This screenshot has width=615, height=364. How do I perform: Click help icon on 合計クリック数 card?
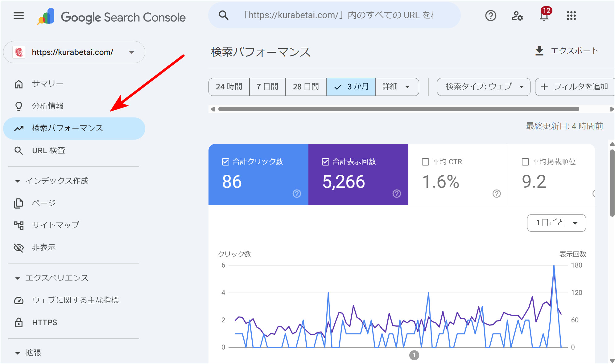(x=297, y=194)
